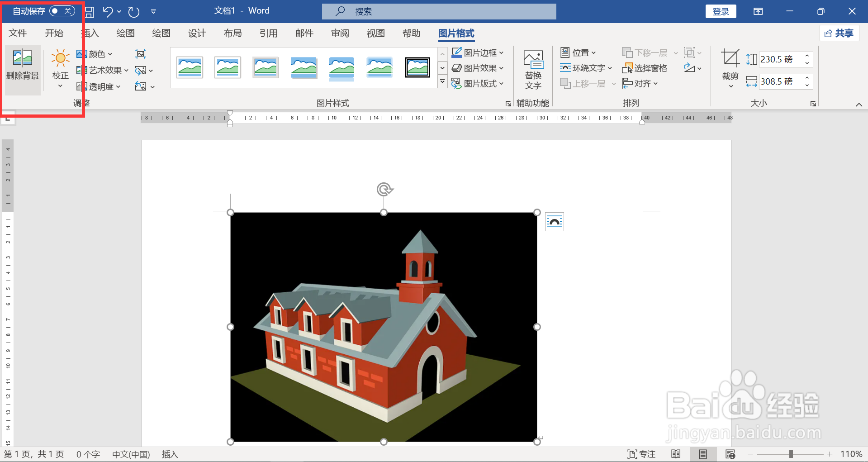Image resolution: width=868 pixels, height=462 pixels.
Task: Expand the Wrap Text (环绕文字) dropdown
Action: pos(586,68)
